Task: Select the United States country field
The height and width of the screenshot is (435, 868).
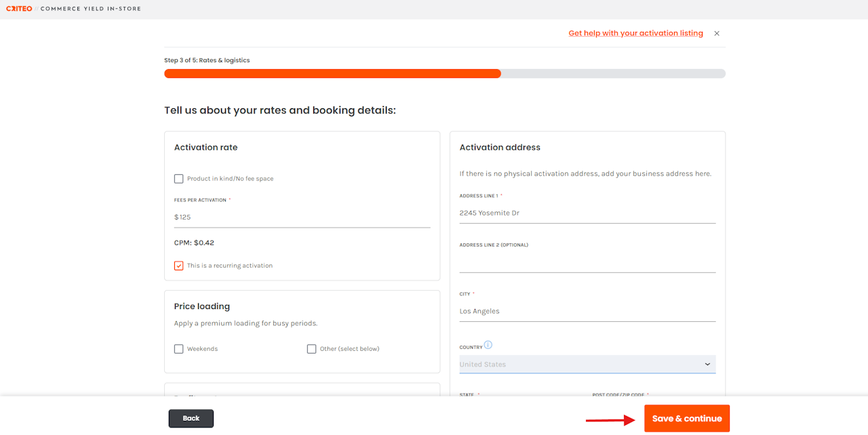Action: [580, 365]
